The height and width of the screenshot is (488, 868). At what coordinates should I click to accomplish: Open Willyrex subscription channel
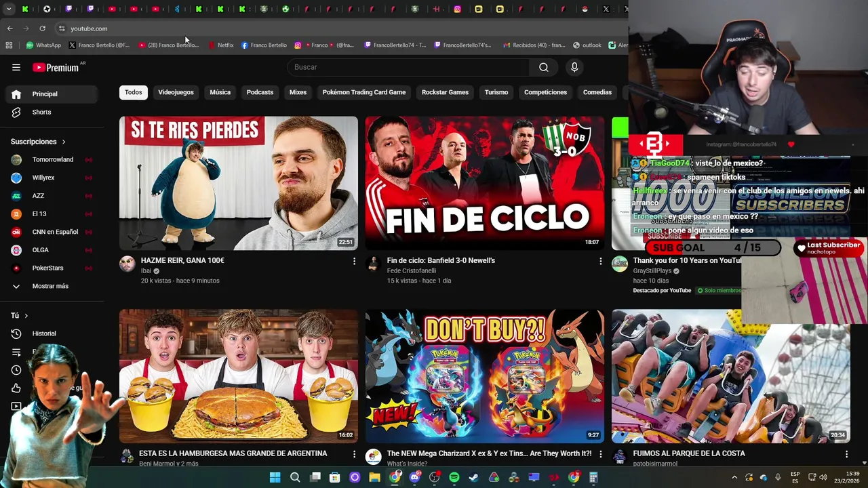(52, 178)
